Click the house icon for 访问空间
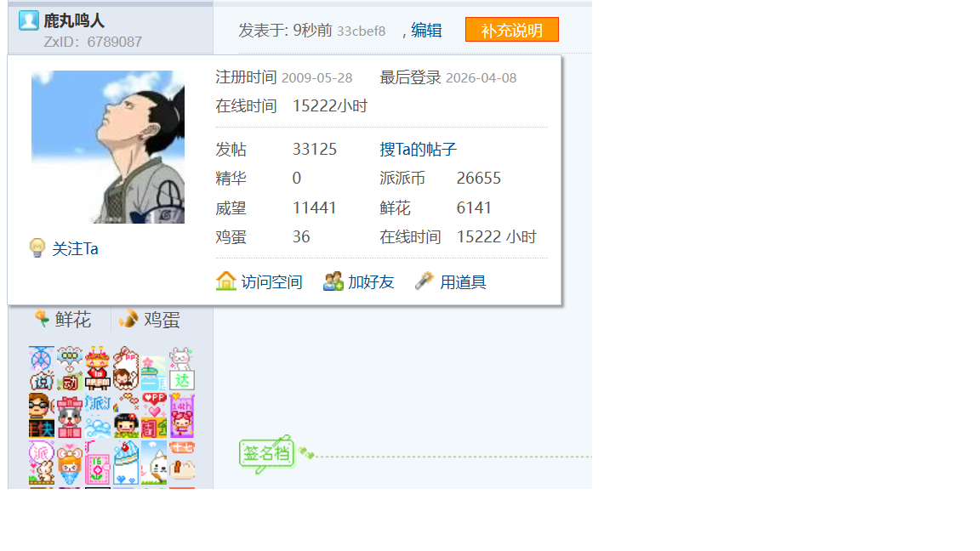 coord(225,281)
